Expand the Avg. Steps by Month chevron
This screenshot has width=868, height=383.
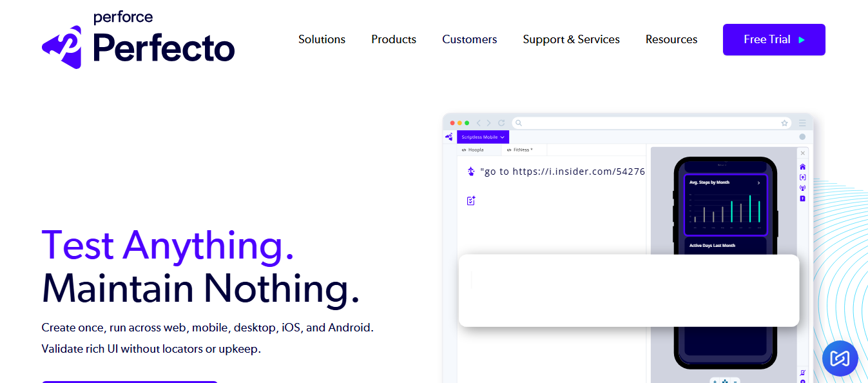(x=758, y=183)
